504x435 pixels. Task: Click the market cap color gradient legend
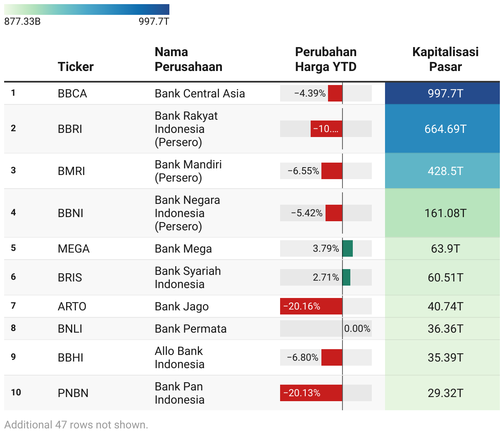87,9
